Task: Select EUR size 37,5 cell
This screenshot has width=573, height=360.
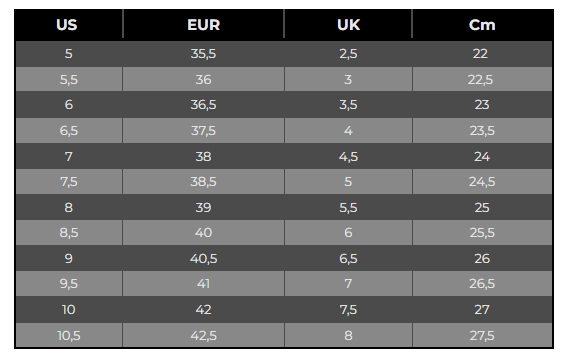Action: pyautogui.click(x=204, y=130)
